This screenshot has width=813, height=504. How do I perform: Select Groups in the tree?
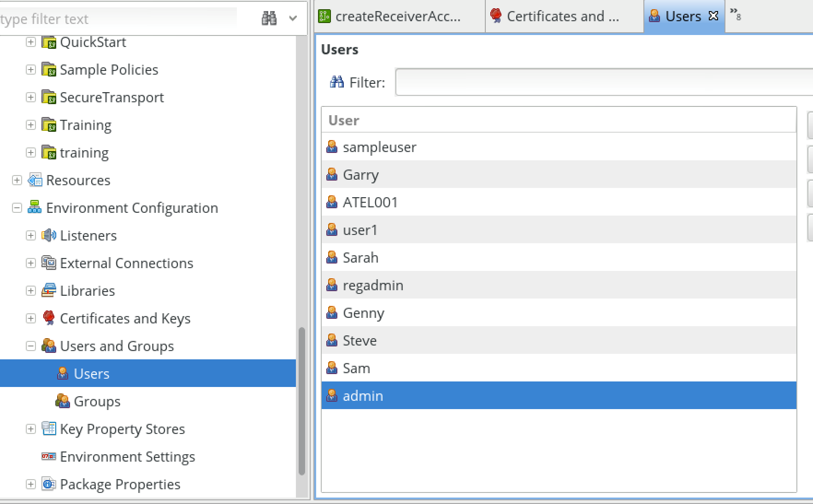[97, 401]
